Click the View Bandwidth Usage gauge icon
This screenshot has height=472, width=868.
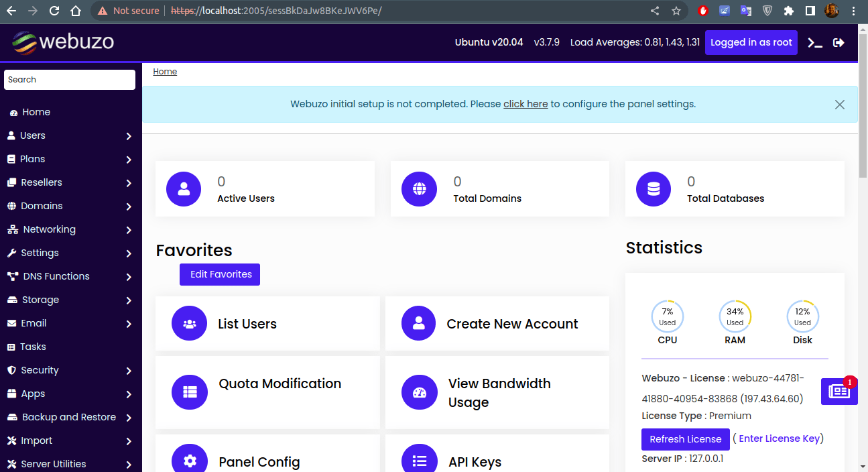[419, 392]
